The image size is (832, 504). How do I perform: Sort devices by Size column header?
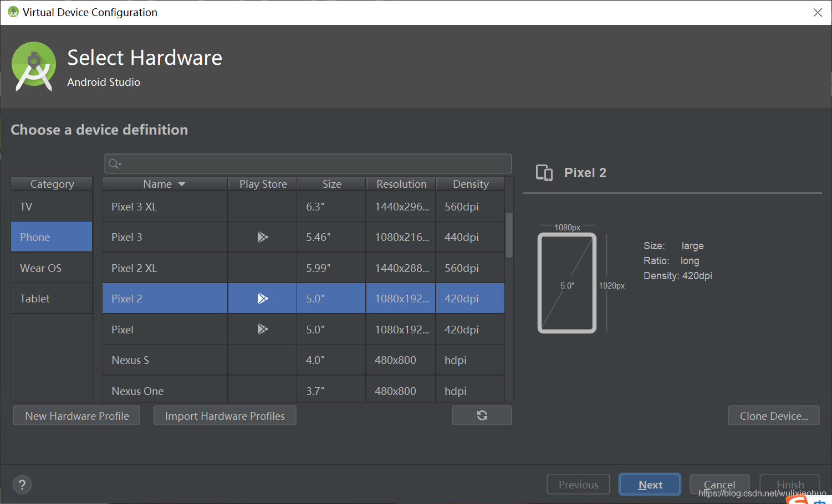pos(331,184)
